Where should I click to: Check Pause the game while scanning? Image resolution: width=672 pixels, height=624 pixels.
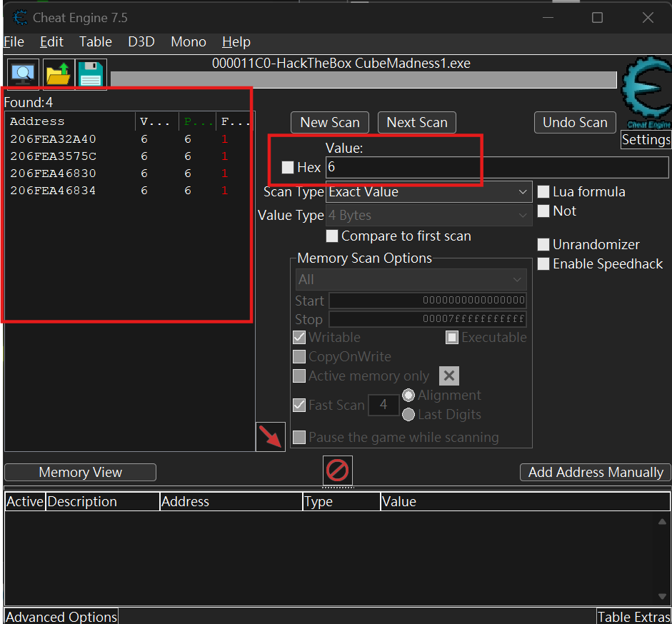click(299, 438)
